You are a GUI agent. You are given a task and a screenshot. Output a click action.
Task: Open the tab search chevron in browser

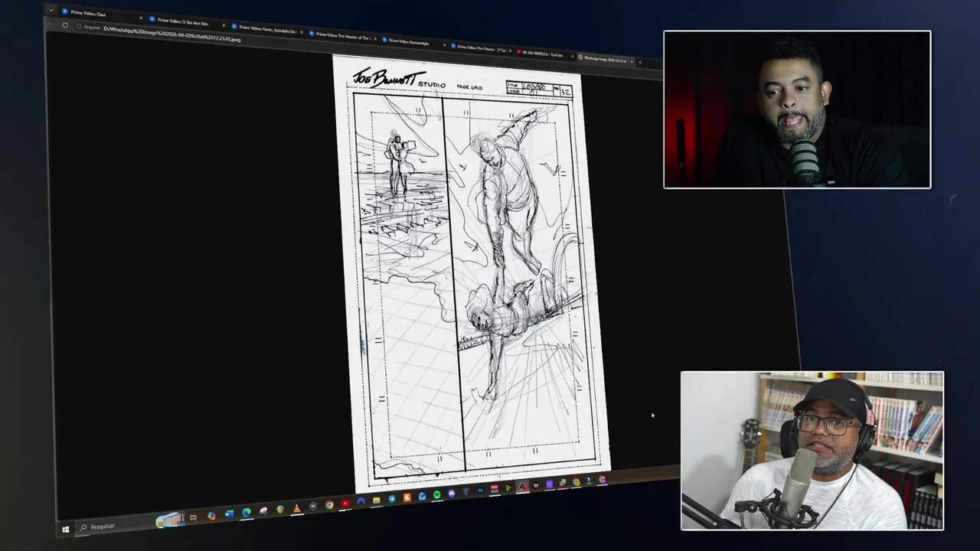51,10
